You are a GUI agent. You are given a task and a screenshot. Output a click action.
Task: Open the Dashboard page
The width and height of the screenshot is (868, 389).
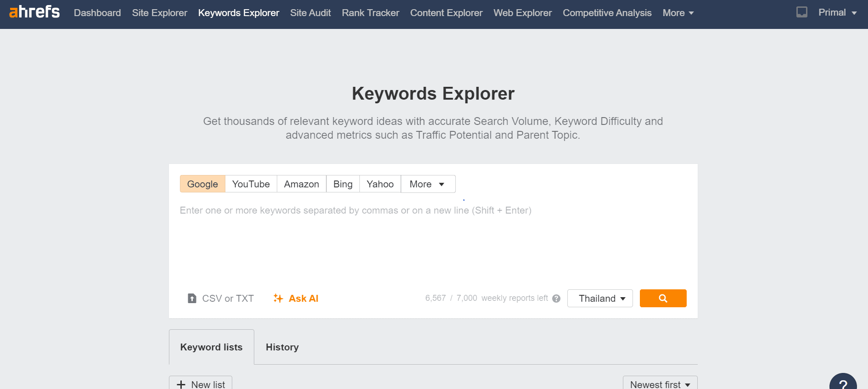[x=97, y=13]
